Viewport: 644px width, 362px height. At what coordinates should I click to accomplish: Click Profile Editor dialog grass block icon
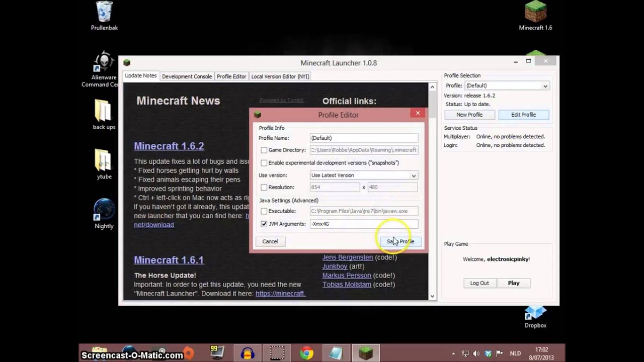point(258,115)
